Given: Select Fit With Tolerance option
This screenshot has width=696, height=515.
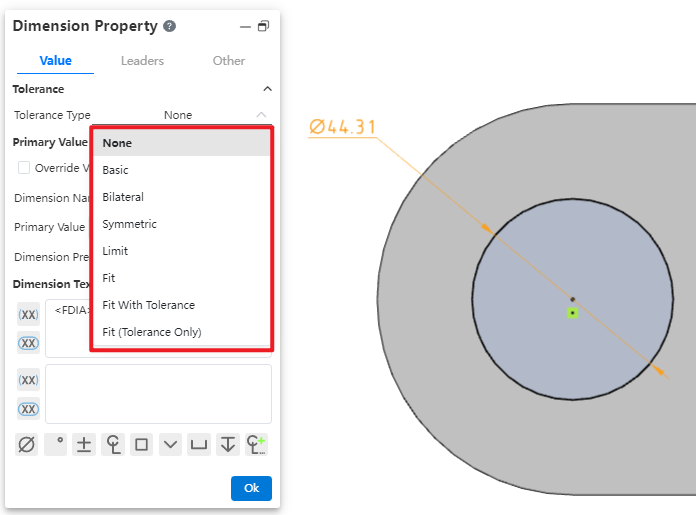Looking at the screenshot, I should [148, 305].
